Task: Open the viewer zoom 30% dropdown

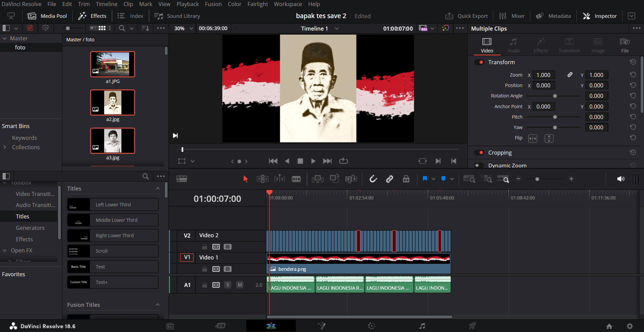Action: [x=183, y=29]
